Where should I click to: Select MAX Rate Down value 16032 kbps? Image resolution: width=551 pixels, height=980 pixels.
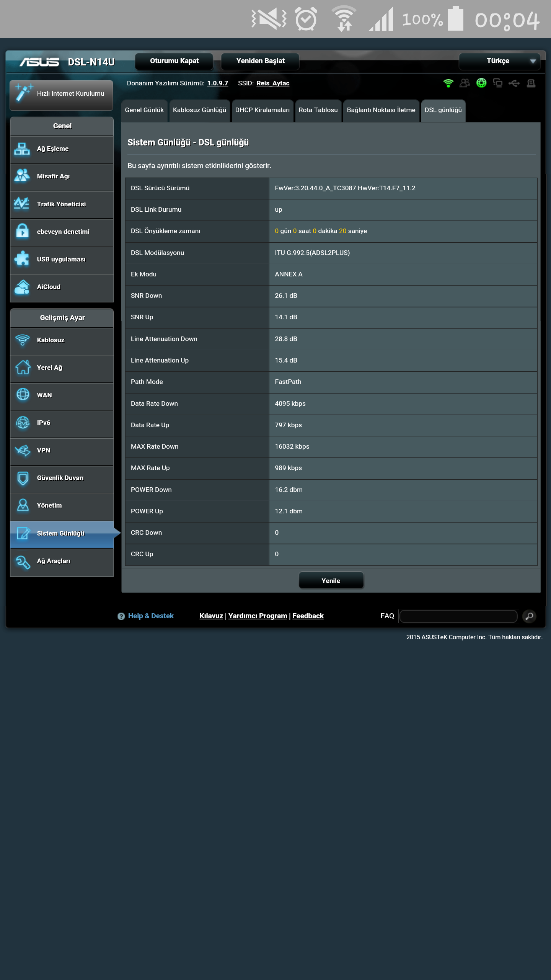[292, 446]
